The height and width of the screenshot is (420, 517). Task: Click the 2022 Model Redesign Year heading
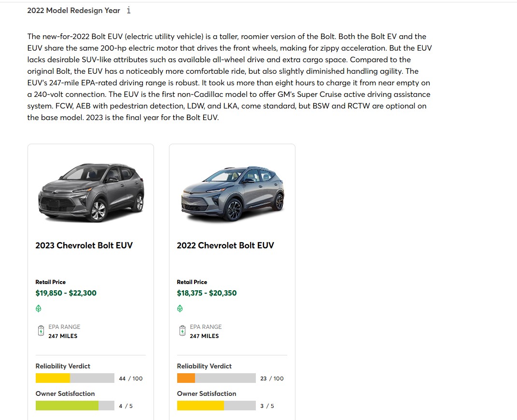coord(73,11)
